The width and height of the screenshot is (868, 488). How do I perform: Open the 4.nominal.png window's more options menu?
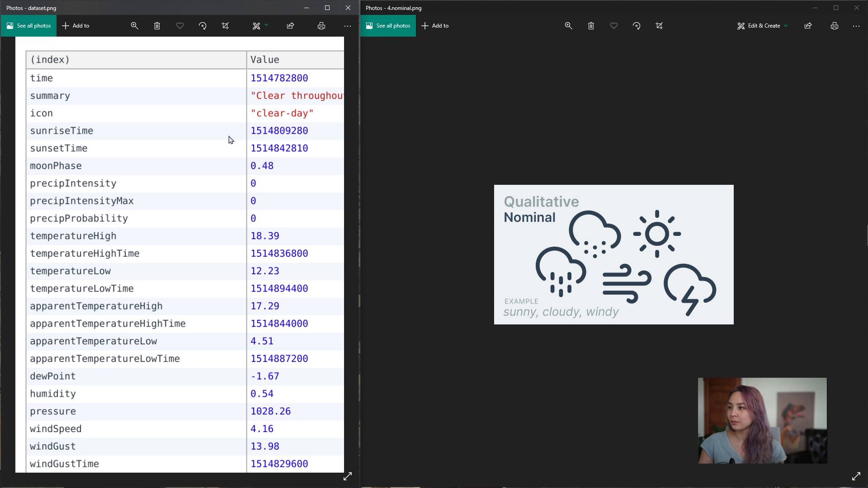tap(856, 26)
